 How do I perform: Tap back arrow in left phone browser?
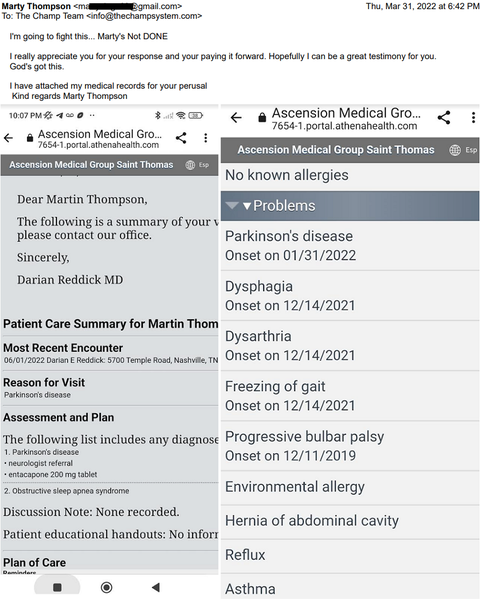8,138
